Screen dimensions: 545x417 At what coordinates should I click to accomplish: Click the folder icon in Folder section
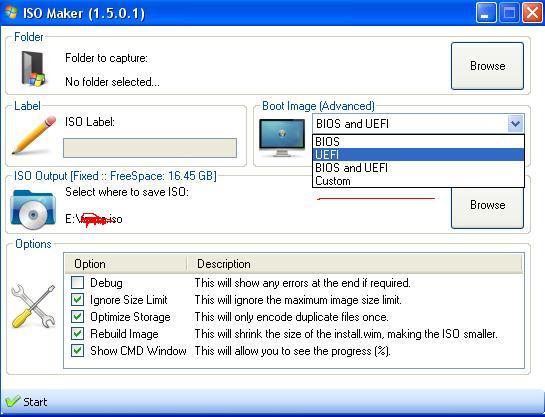pyautogui.click(x=33, y=68)
